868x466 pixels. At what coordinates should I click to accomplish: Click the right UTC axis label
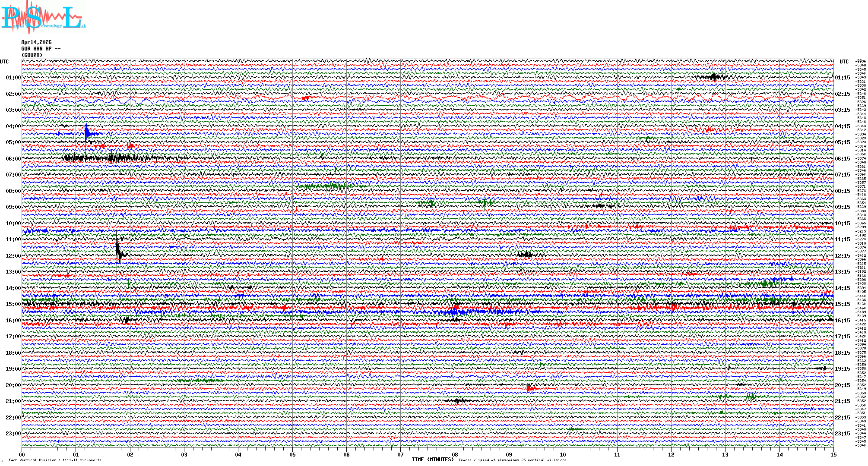(844, 62)
